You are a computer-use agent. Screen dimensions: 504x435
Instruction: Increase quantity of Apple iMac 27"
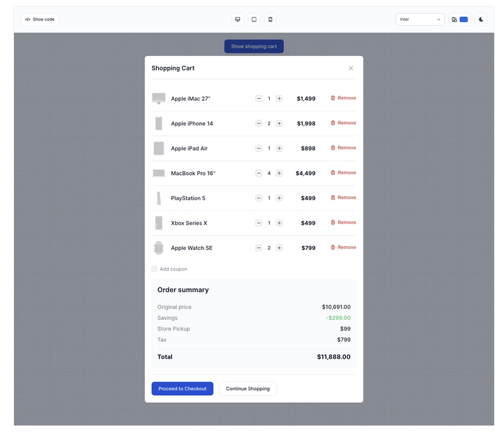(x=279, y=99)
